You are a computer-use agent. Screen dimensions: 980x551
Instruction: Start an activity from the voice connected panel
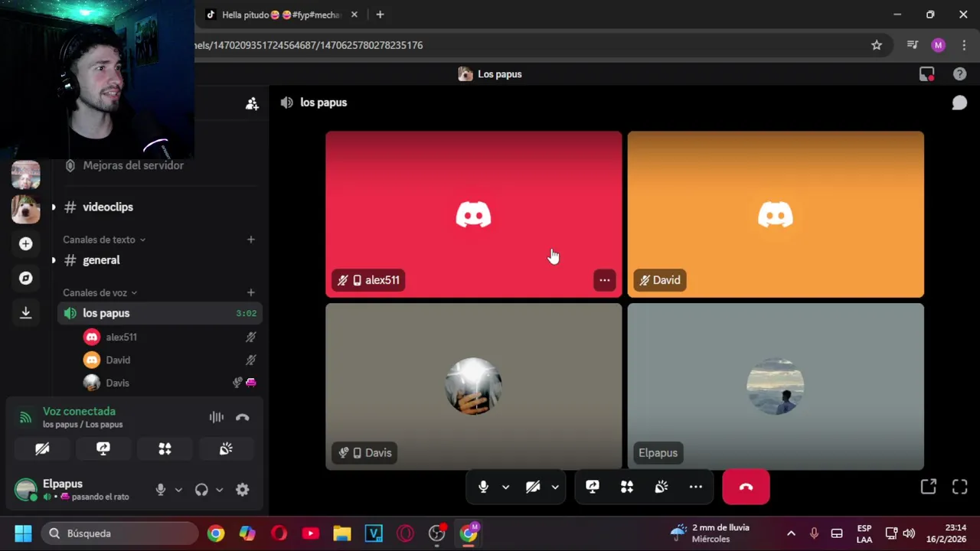tap(165, 449)
